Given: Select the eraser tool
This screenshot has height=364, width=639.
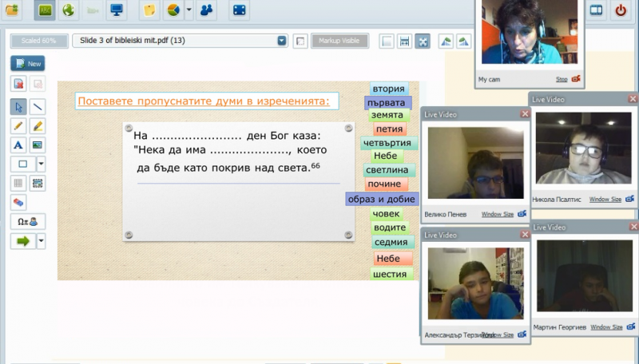Looking at the screenshot, I should [18, 203].
